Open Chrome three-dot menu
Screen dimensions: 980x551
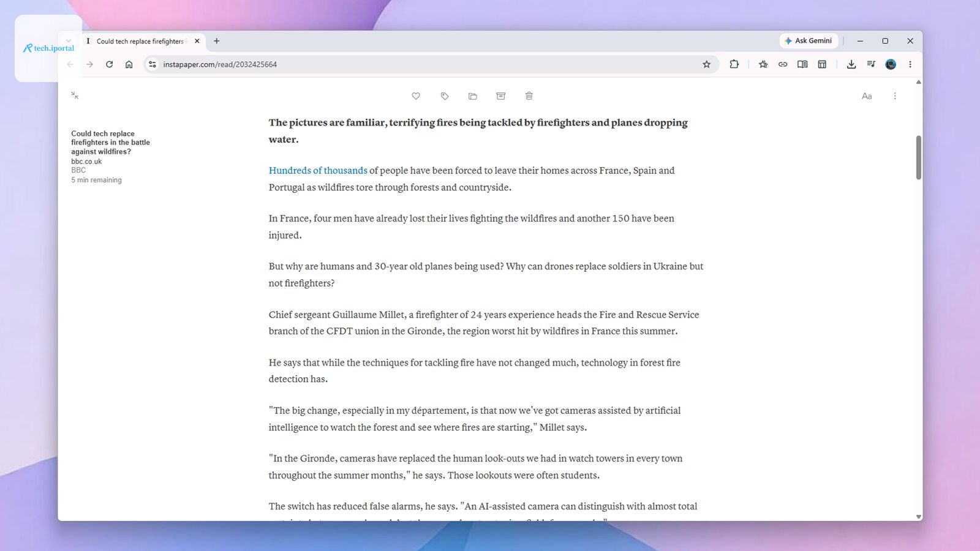910,64
